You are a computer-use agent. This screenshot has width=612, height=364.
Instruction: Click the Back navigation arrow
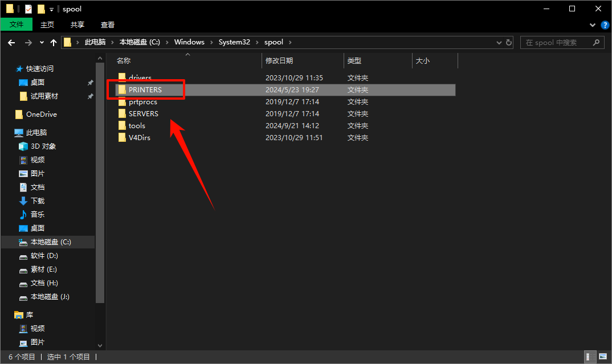11,43
